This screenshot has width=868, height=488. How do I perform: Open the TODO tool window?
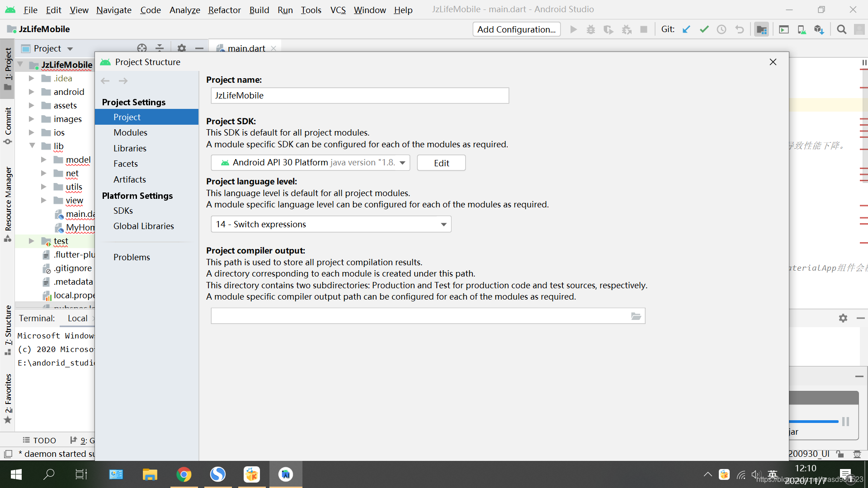click(39, 441)
